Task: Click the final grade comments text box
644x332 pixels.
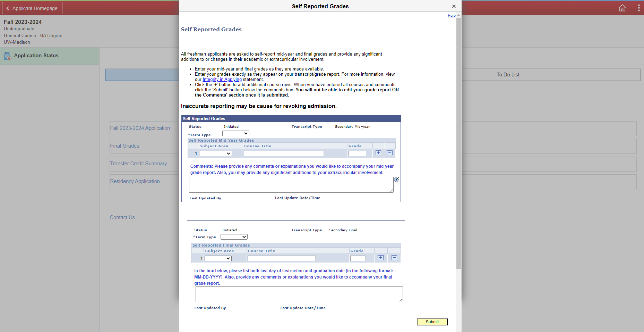Action: pos(299,294)
